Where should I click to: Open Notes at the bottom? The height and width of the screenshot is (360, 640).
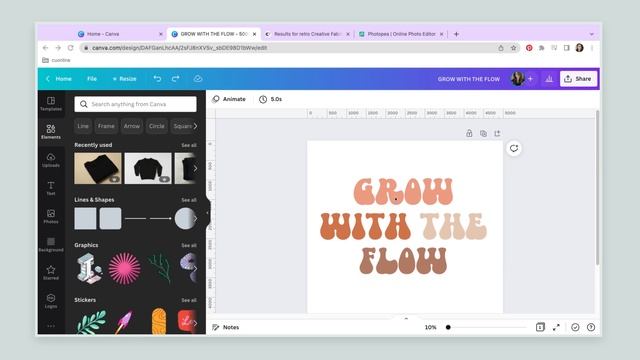(226, 327)
